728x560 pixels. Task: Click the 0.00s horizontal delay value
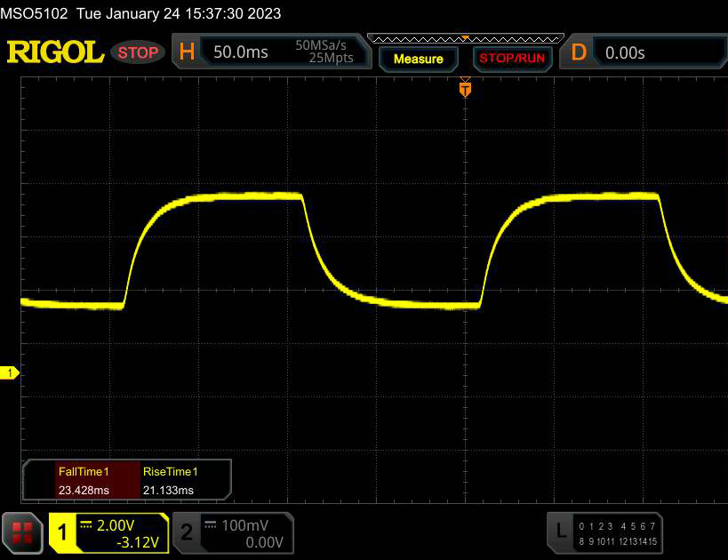click(x=626, y=52)
